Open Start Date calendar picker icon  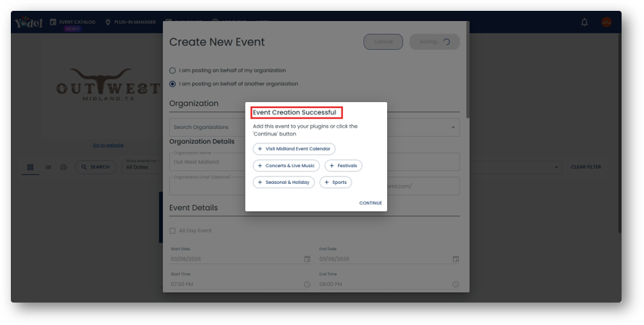[307, 259]
